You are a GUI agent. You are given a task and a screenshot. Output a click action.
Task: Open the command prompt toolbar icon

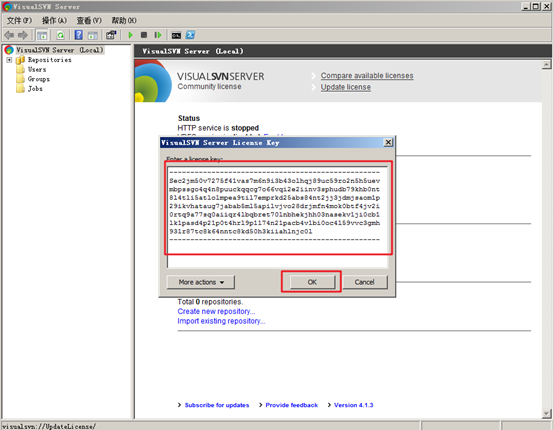click(176, 35)
